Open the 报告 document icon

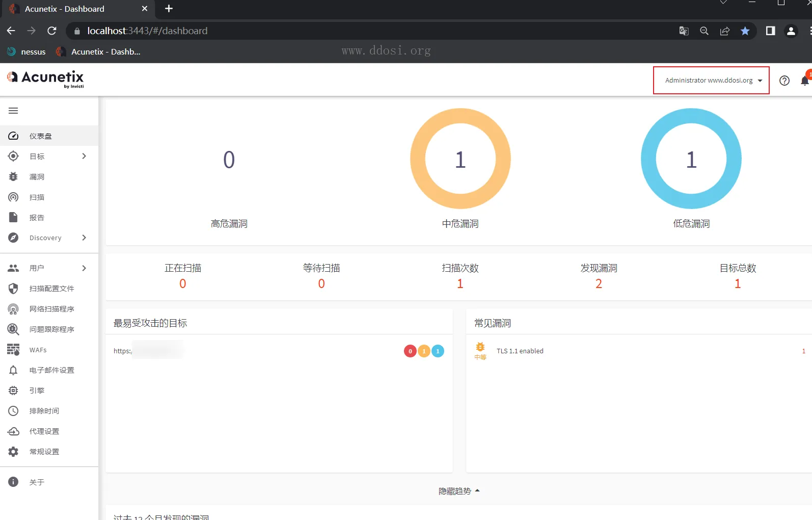click(x=13, y=217)
